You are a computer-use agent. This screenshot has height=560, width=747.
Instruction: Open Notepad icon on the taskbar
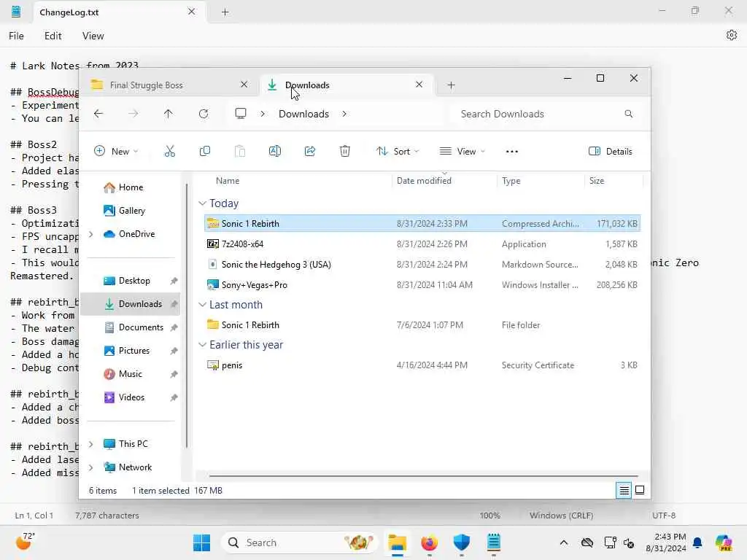tap(494, 542)
